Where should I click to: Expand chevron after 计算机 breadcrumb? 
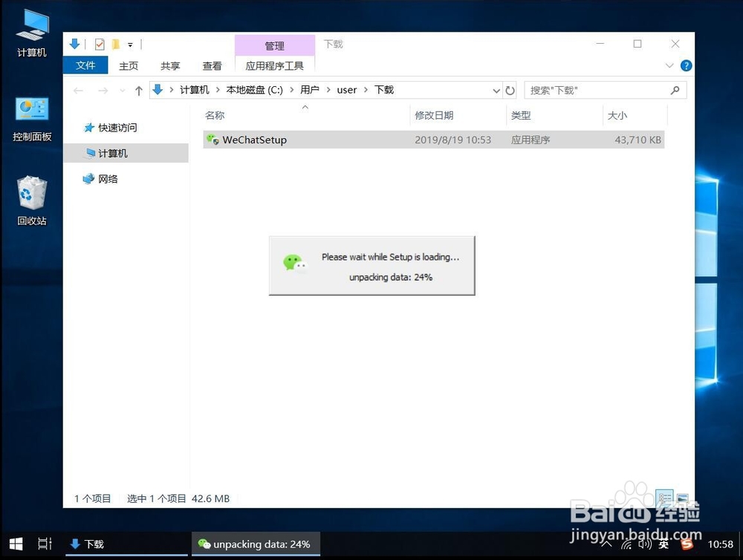[218, 90]
